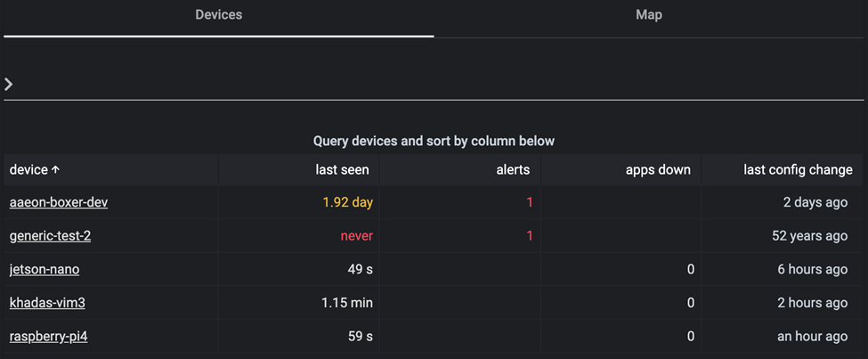Open the raspberry-pi4 device link
This screenshot has width=868, height=359.
coord(49,337)
